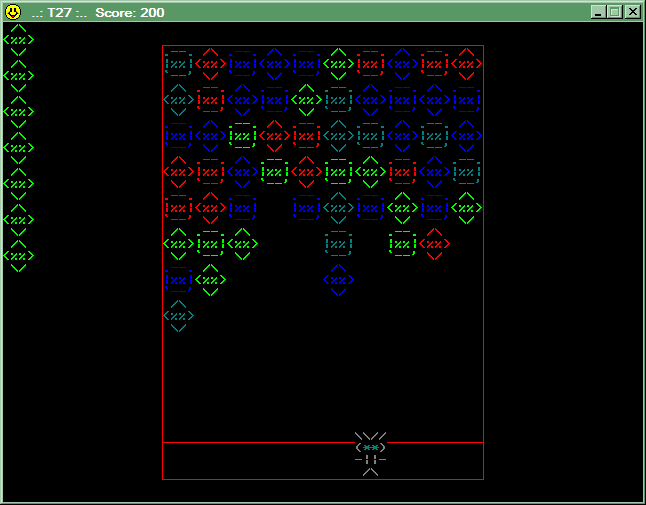The width and height of the screenshot is (646, 505).
Task: Pick the blue square in the seventh row
Action: (178, 280)
